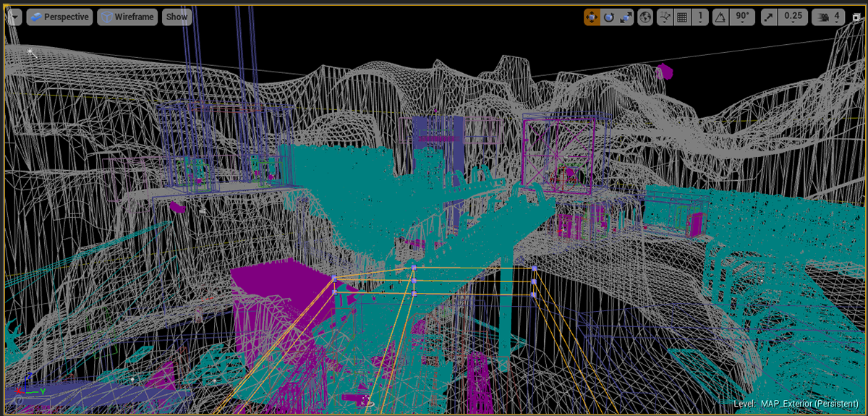868x416 pixels.
Task: Select the Scale transform tool
Action: [x=626, y=17]
